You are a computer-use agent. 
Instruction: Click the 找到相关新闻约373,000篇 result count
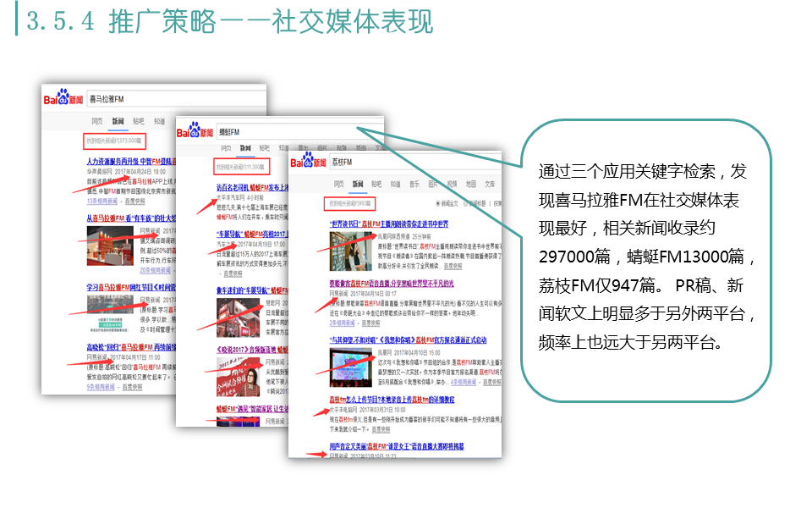tap(114, 141)
